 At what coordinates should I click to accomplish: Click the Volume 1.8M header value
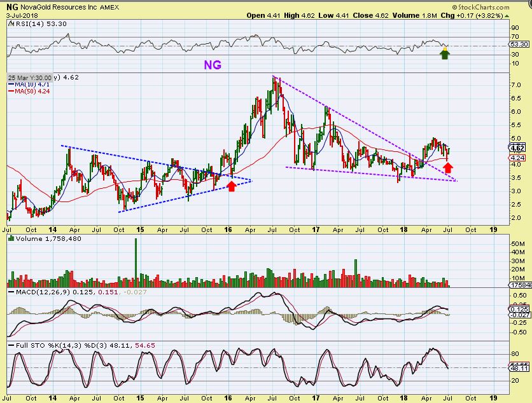pyautogui.click(x=415, y=15)
